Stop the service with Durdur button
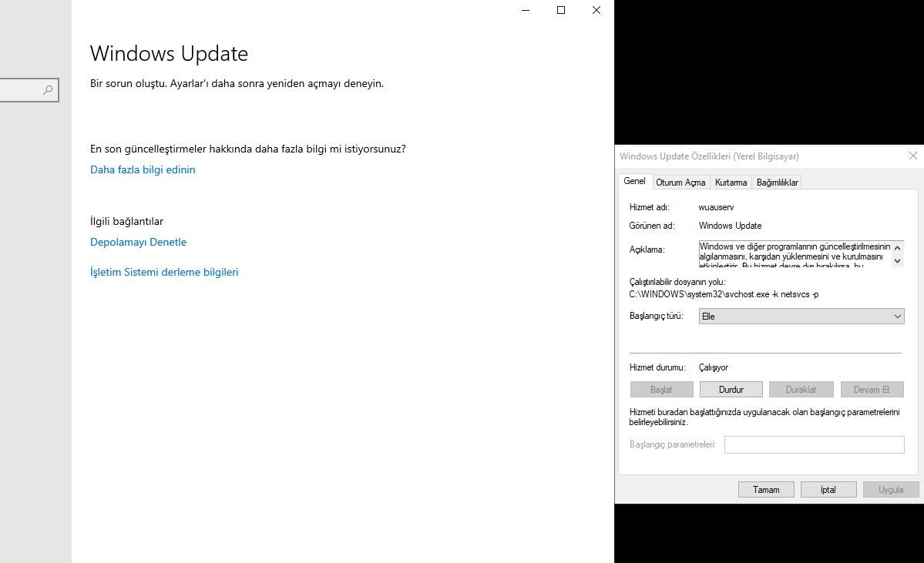 [731, 389]
